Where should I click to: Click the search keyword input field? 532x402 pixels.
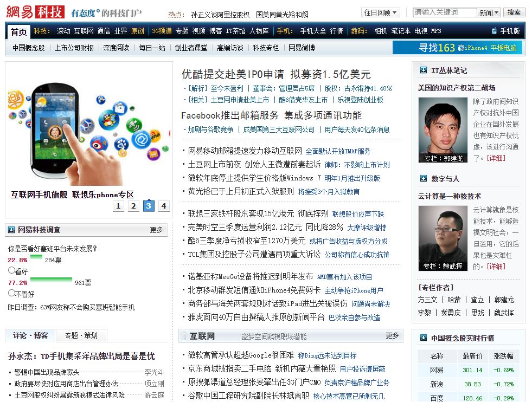point(444,12)
